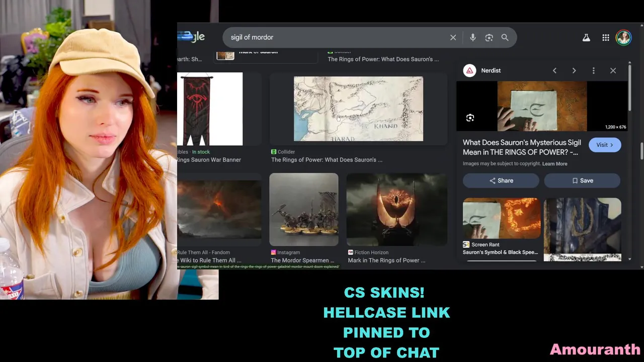Image resolution: width=644 pixels, height=362 pixels.
Task: Click 'Sauron's Symbol & Black Spee...' caption
Action: pyautogui.click(x=500, y=252)
